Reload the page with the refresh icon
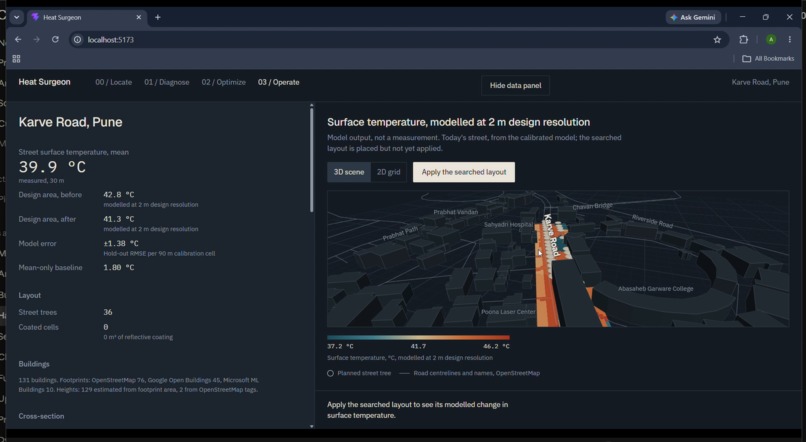 (x=55, y=40)
